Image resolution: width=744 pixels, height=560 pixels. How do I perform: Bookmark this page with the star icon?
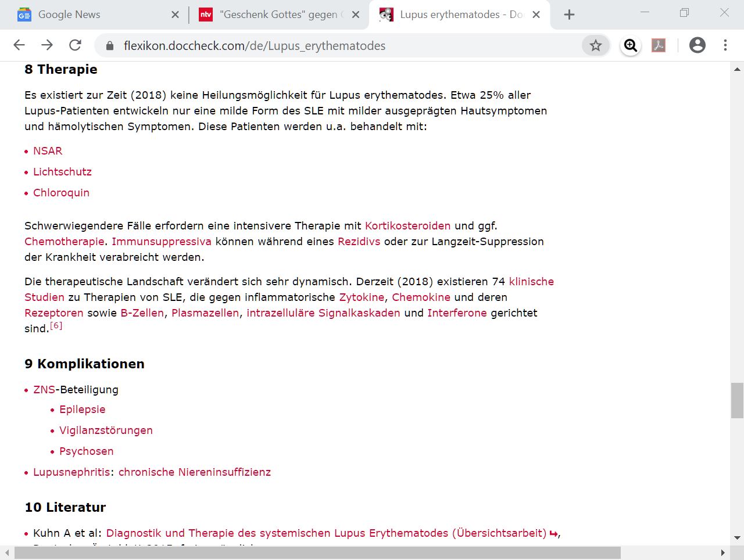[596, 45]
